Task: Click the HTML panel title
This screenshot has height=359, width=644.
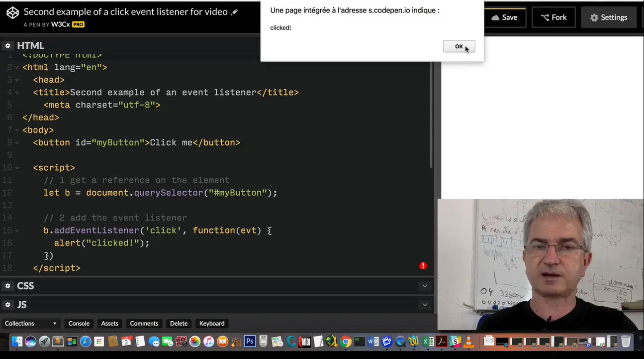Action: click(x=31, y=46)
